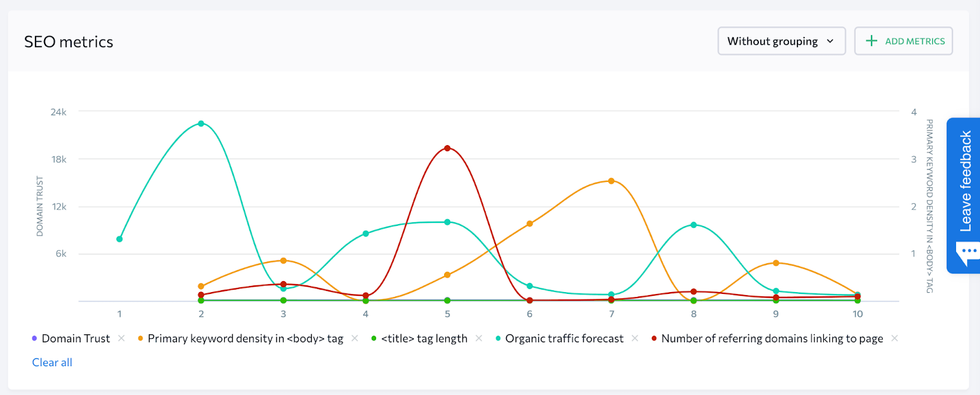
Task: Click the orange peak data point at position 7
Action: pyautogui.click(x=611, y=181)
